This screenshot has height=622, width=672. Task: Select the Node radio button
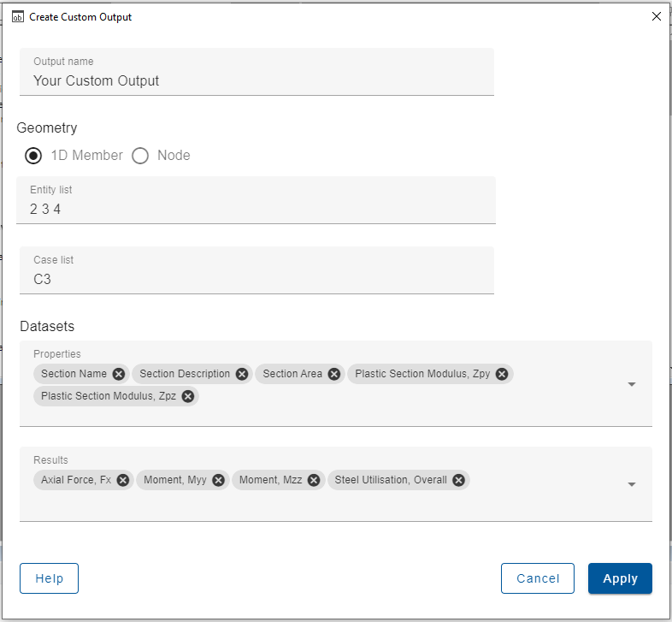pos(140,156)
